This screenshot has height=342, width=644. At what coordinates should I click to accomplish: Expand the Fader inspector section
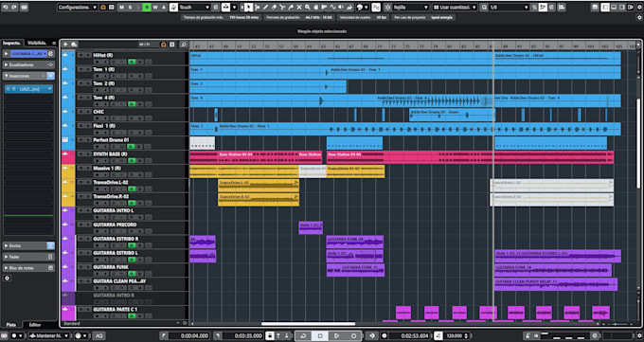pos(28,257)
